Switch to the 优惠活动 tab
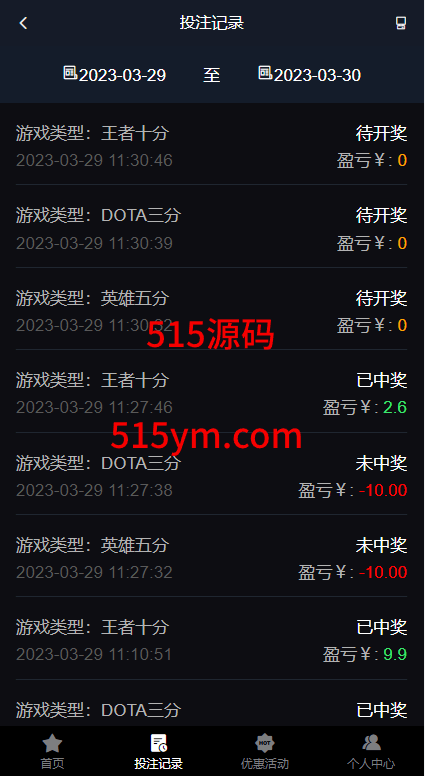 click(x=265, y=764)
